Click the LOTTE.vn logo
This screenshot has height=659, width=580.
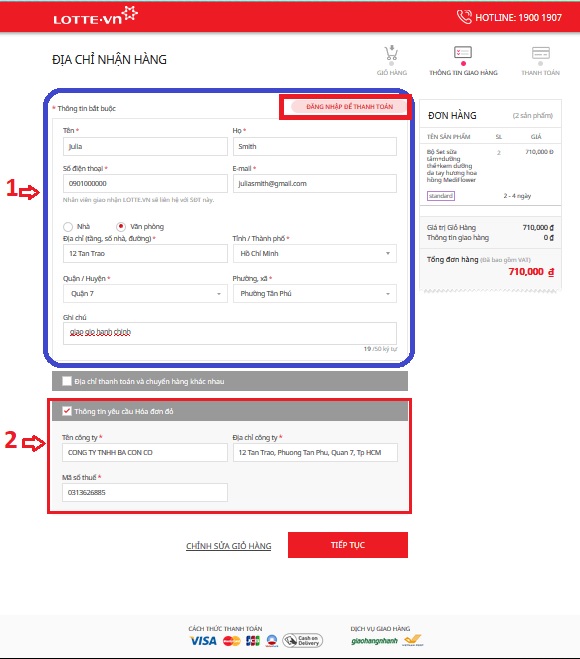(x=95, y=16)
